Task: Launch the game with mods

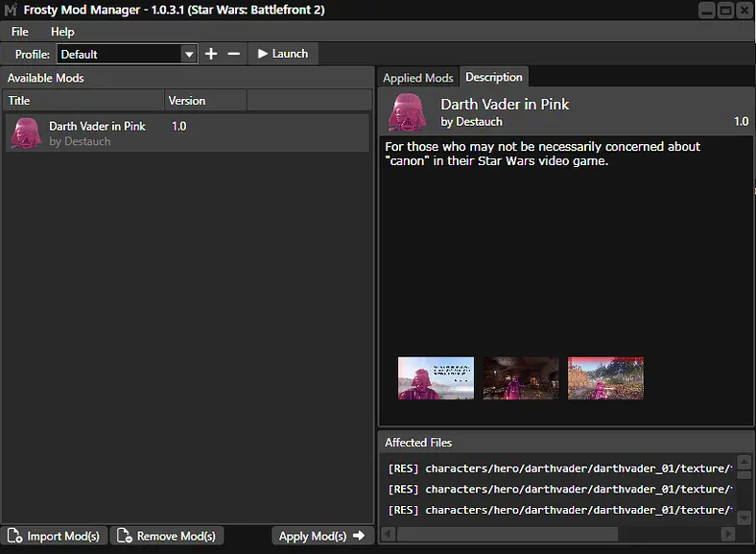Action: (283, 54)
